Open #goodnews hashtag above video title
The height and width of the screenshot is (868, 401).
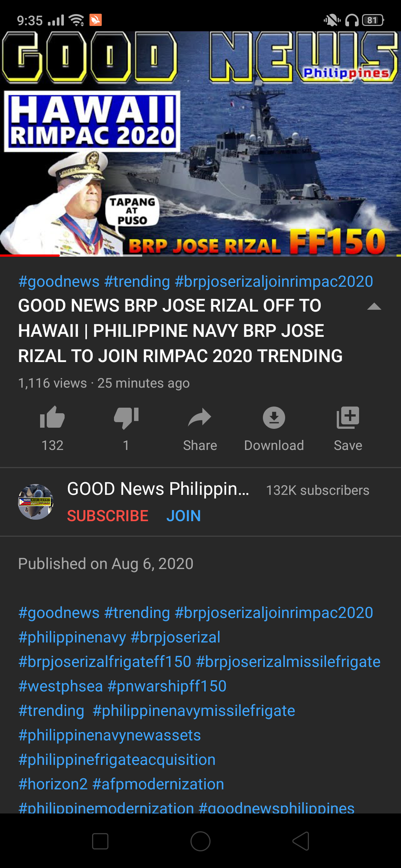coord(59,282)
